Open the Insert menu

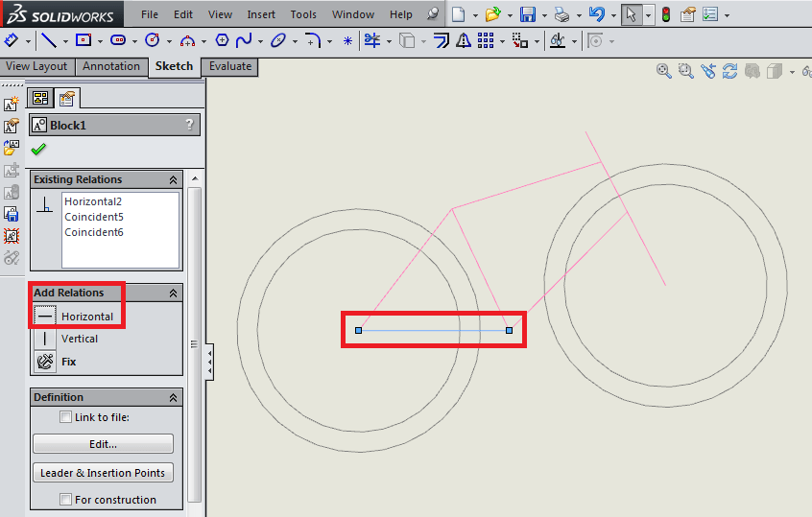click(x=261, y=14)
